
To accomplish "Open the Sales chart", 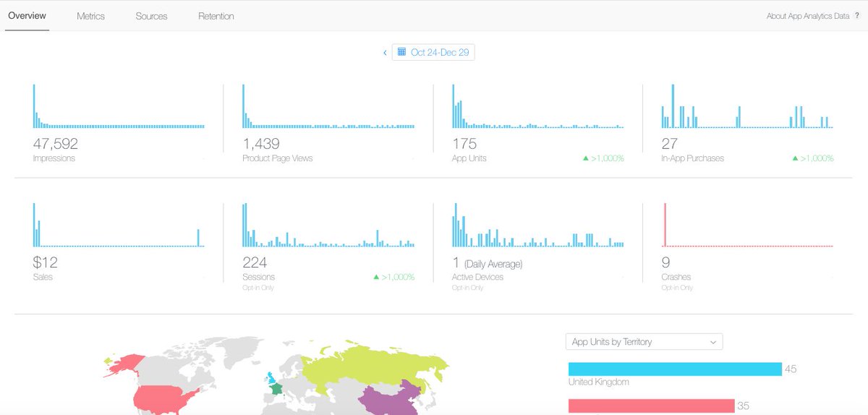I will click(x=119, y=225).
